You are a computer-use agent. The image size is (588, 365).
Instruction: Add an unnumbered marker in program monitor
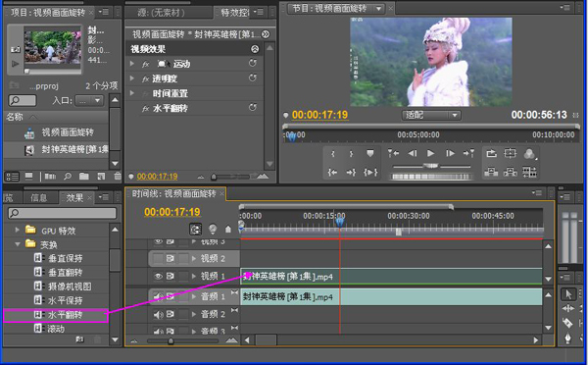coord(369,154)
